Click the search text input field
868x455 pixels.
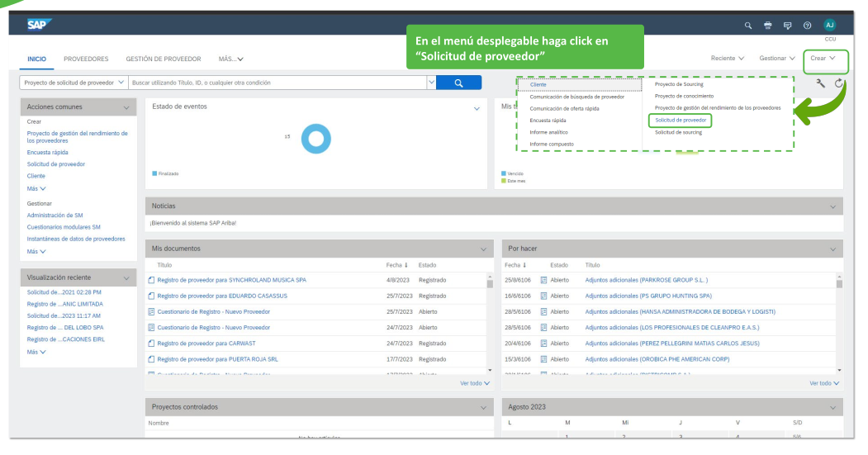tap(277, 83)
